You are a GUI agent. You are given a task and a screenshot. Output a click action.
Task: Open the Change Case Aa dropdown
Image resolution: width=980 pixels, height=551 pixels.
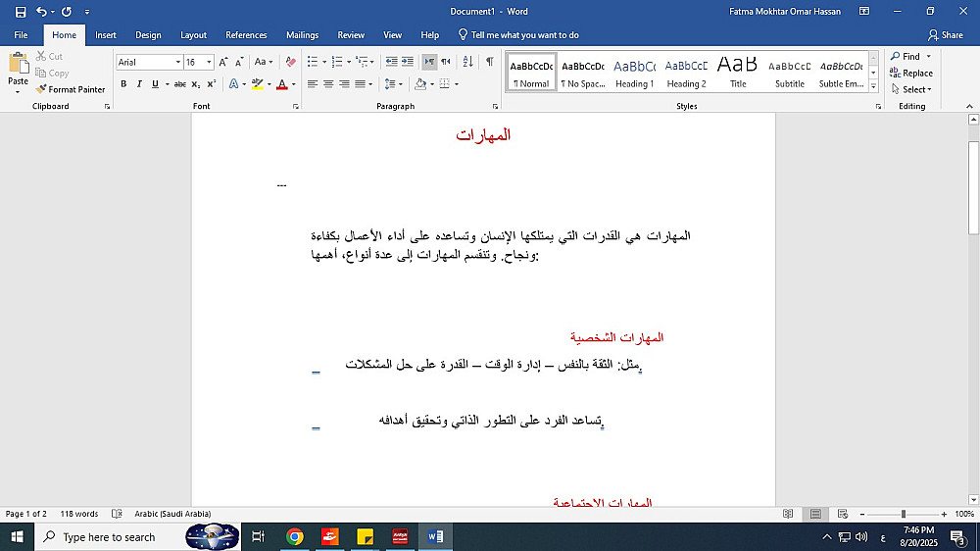coord(263,62)
